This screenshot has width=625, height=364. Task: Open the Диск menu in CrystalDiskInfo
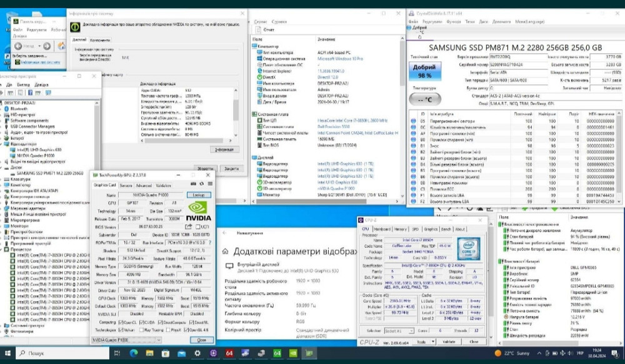point(482,22)
